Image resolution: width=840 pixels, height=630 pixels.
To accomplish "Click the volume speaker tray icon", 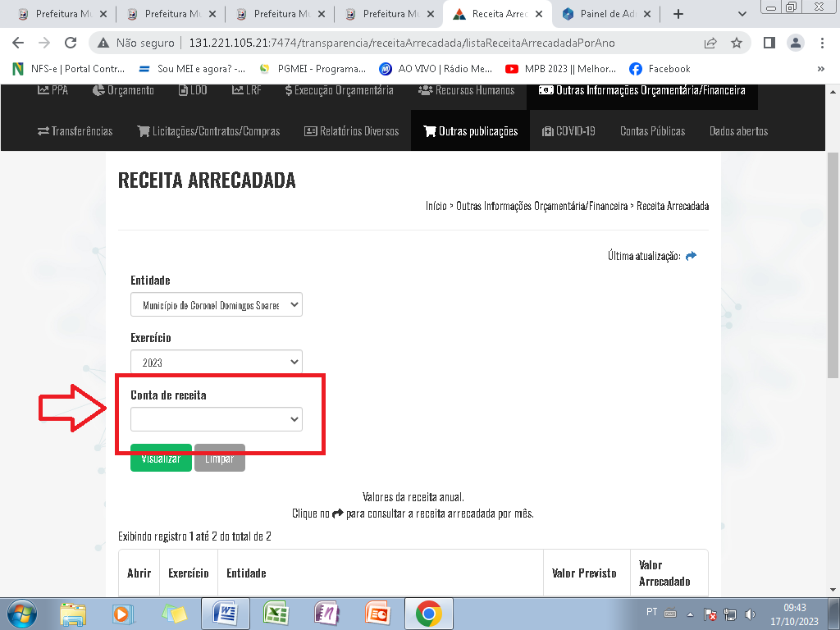I will pos(750,614).
